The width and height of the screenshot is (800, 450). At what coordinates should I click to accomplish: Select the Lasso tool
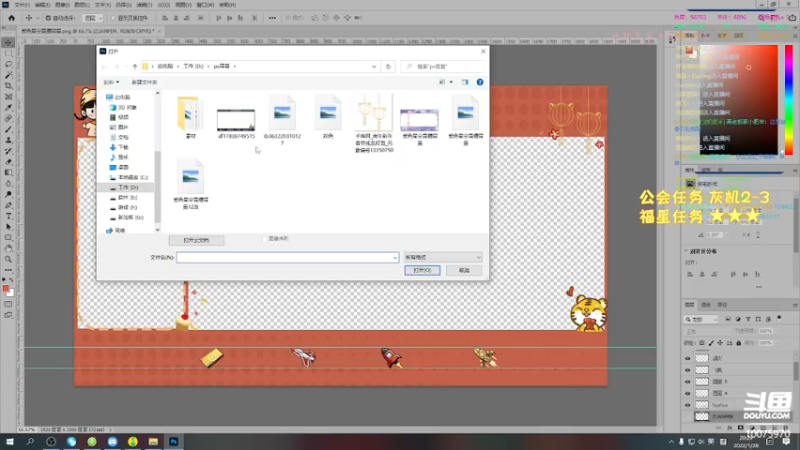(8, 64)
